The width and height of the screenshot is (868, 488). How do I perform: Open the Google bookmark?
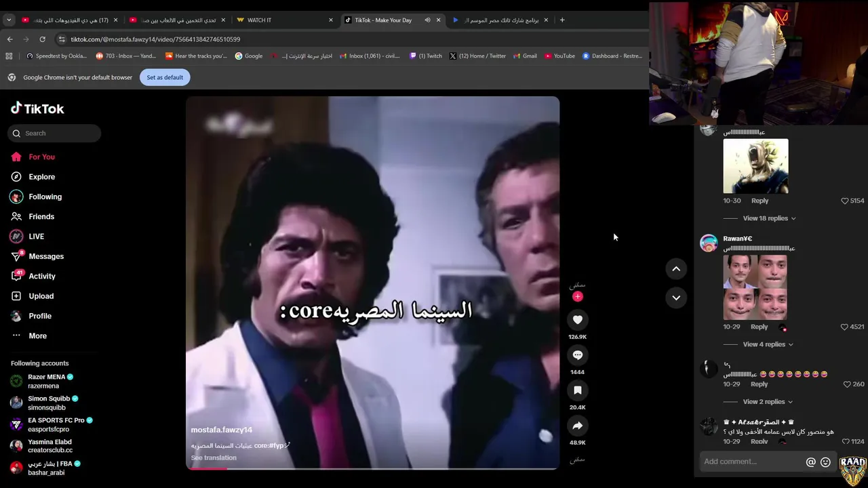point(249,56)
